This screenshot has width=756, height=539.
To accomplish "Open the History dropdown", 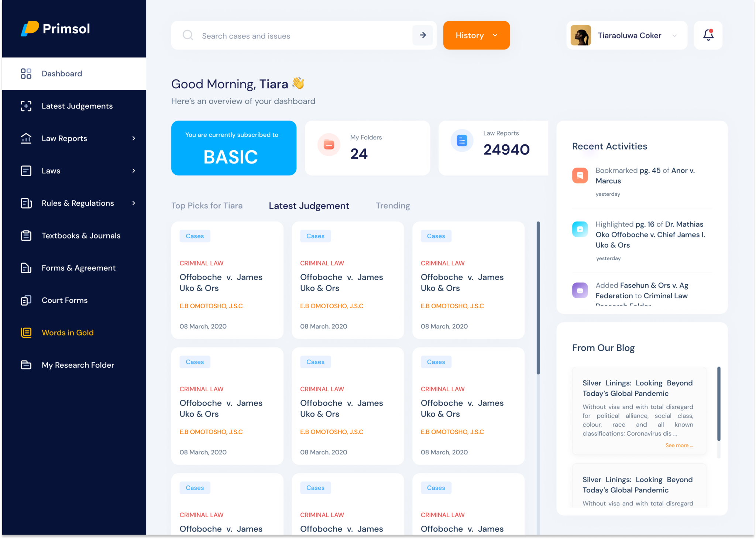I will click(476, 35).
